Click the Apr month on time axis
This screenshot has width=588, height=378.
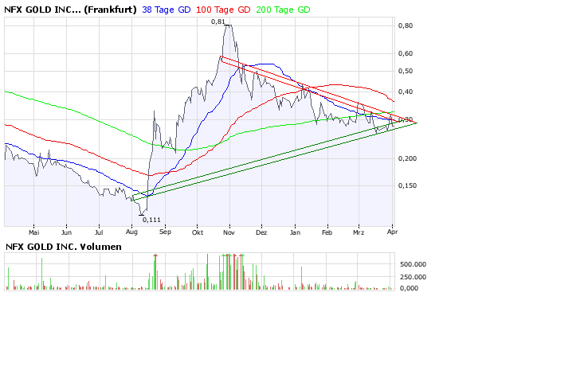point(391,235)
